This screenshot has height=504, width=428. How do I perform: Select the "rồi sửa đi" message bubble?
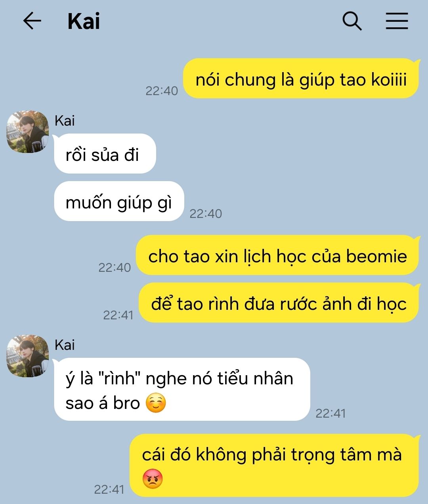[x=105, y=154]
